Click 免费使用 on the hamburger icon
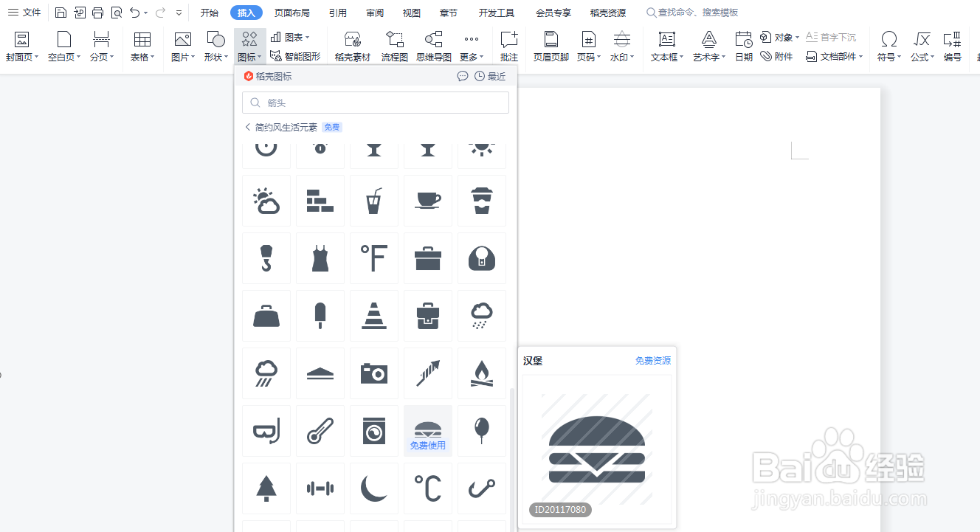This screenshot has height=532, width=980. (x=427, y=445)
